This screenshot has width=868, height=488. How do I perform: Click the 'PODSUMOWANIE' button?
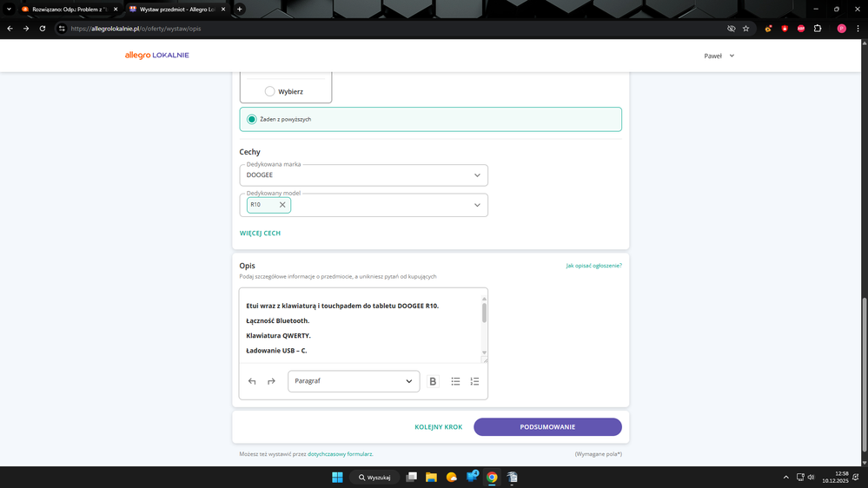click(x=547, y=427)
